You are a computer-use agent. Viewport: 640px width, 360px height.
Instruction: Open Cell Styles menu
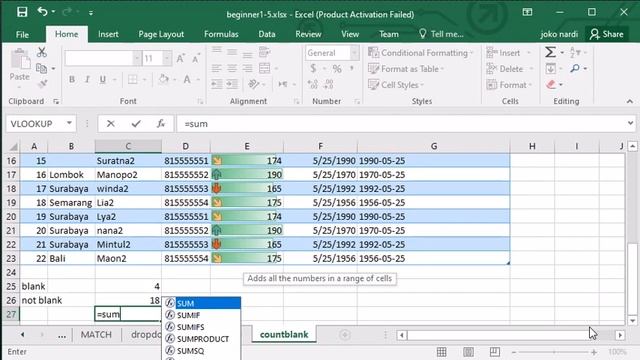click(396, 85)
